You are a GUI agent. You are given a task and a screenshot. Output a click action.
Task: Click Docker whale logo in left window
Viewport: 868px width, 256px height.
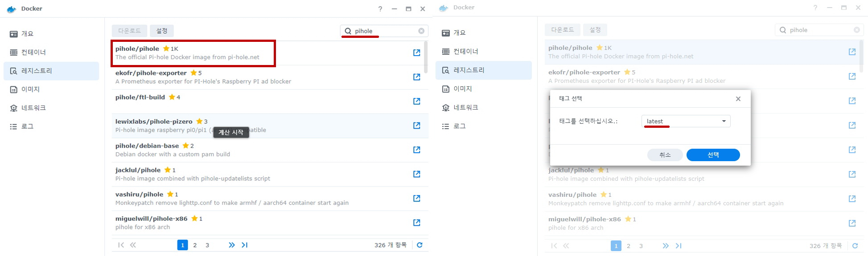[x=12, y=9]
